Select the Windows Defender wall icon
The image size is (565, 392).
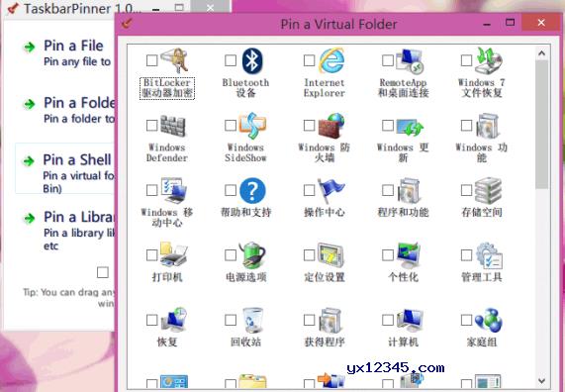(174, 126)
